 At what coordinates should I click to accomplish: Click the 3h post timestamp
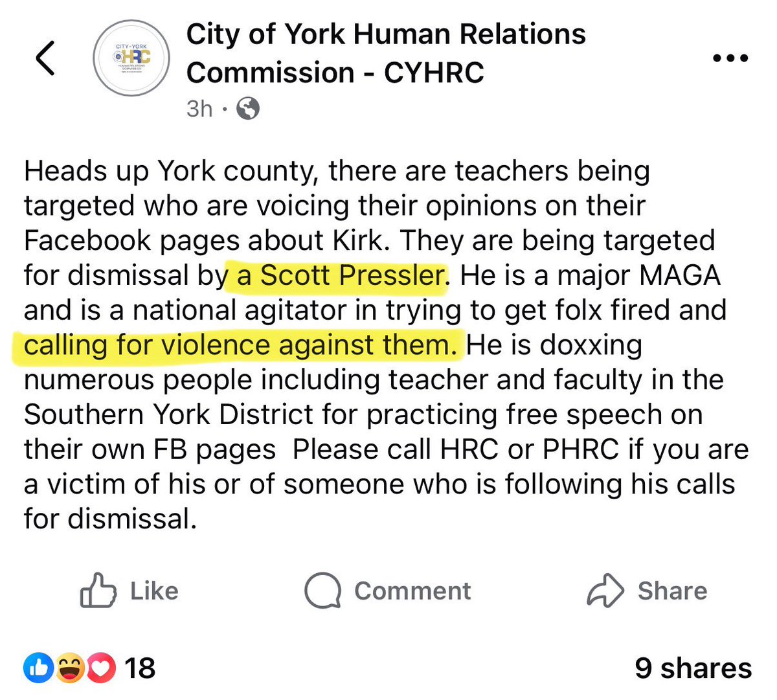point(199,109)
